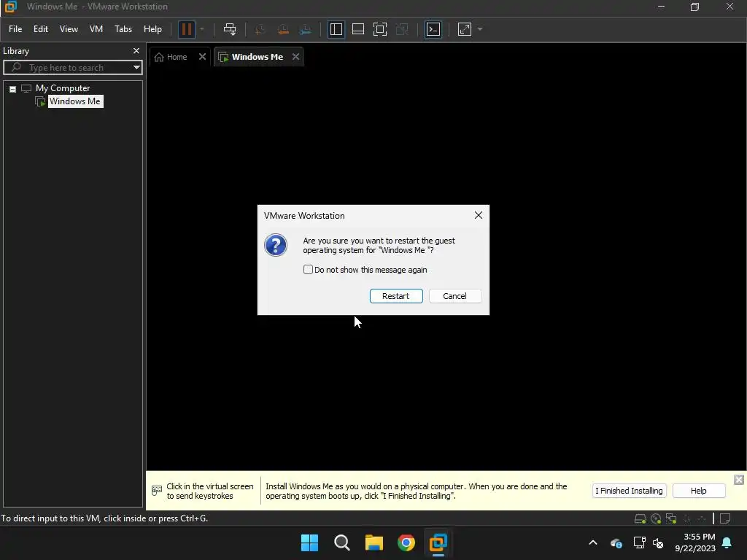The width and height of the screenshot is (747, 560).
Task: Toggle the Show Library sidebar icon
Action: tap(336, 29)
